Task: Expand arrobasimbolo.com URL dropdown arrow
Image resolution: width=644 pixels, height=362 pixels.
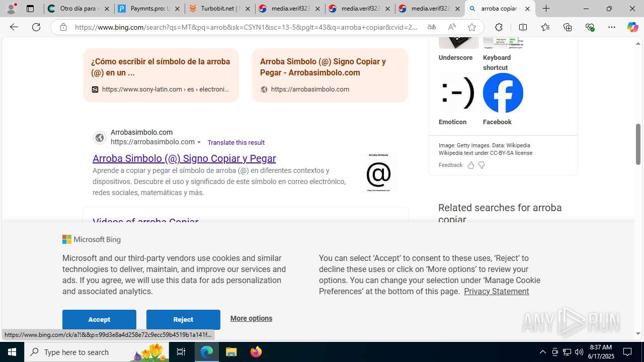Action: pos(199,142)
